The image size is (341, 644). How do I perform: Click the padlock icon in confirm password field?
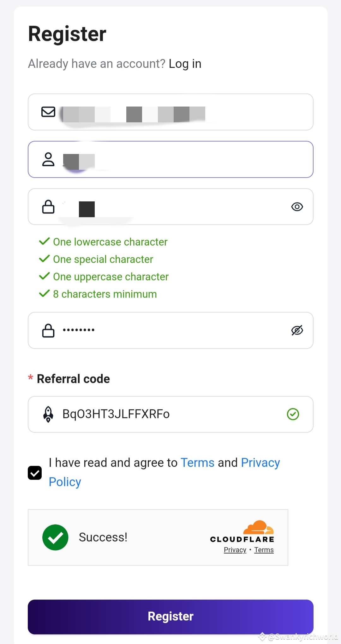48,330
